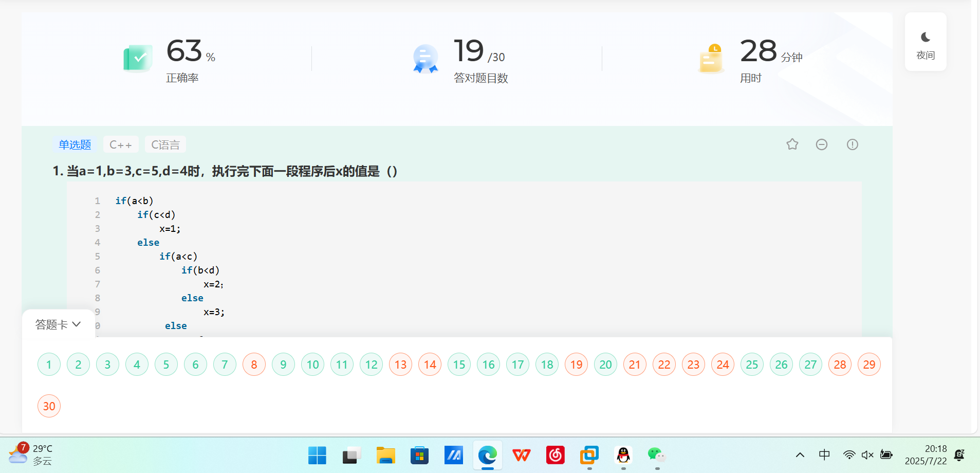Jump to question 15 in the answer sheet
Viewport: 980px width, 473px height.
click(458, 364)
